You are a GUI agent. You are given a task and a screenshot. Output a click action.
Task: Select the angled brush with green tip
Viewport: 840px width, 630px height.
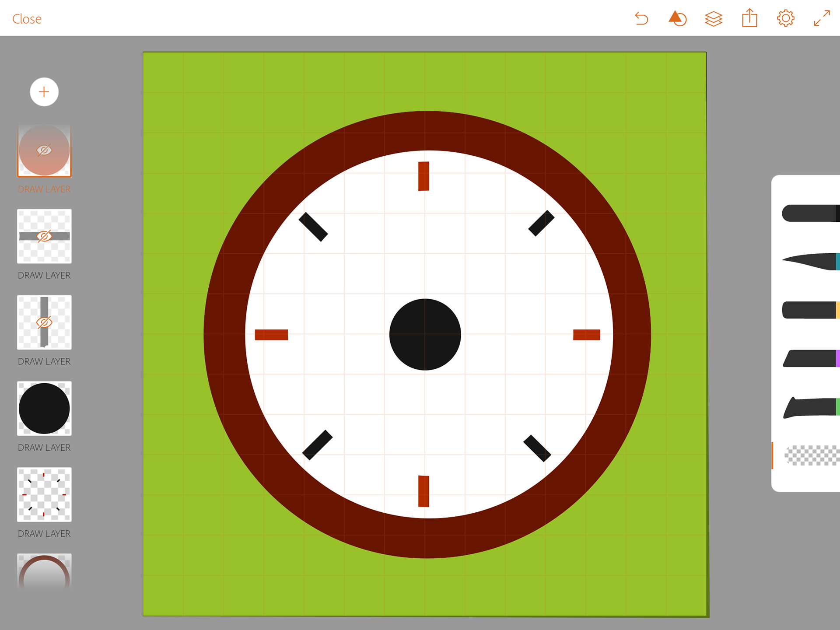point(810,407)
